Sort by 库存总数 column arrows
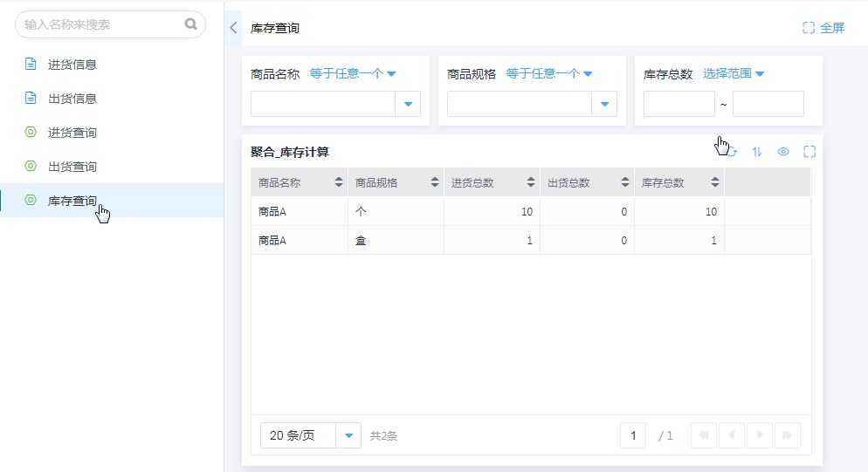 (x=715, y=183)
